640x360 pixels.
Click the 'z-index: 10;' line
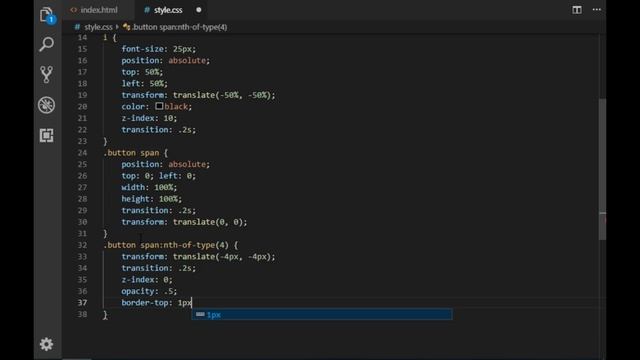coord(149,118)
